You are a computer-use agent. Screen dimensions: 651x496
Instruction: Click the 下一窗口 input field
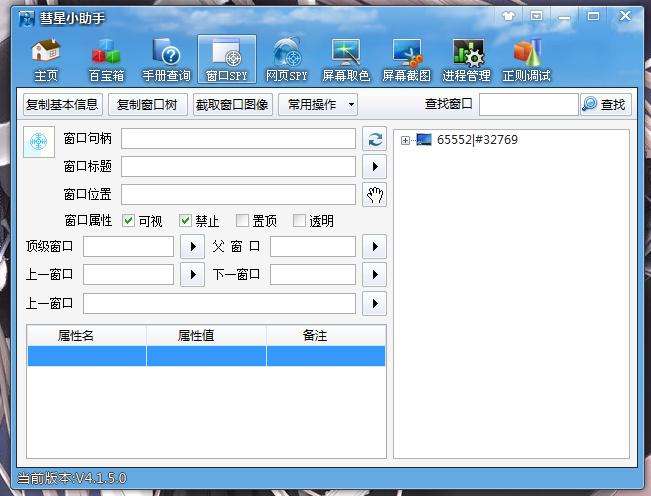click(x=313, y=274)
